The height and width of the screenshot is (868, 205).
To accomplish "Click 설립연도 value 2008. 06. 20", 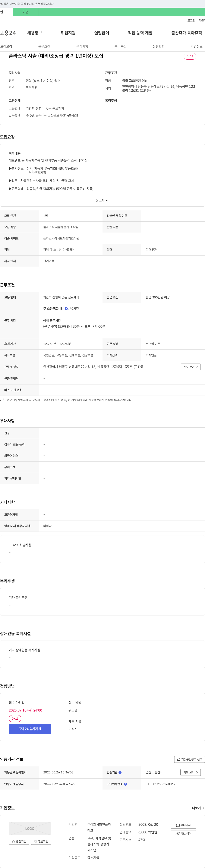I will (x=148, y=824).
